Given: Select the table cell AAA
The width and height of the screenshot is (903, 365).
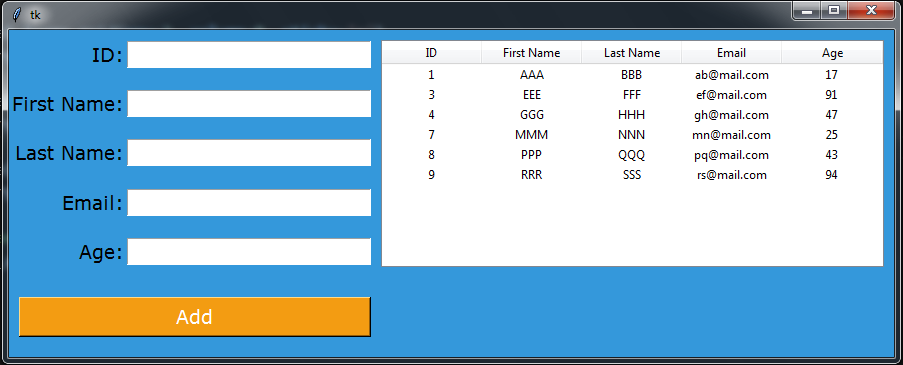Looking at the screenshot, I should click(532, 75).
